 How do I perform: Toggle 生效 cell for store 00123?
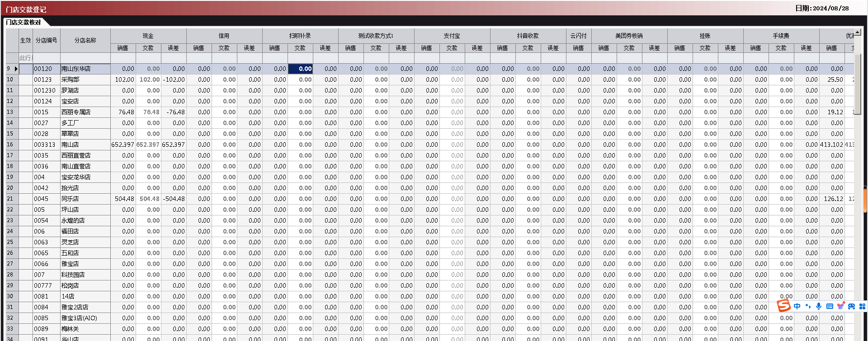click(26, 79)
